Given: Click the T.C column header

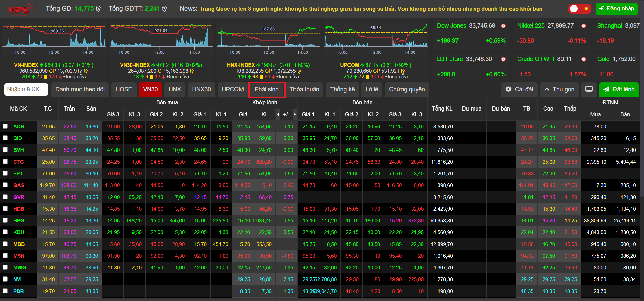Looking at the screenshot, I should click(x=48, y=109).
